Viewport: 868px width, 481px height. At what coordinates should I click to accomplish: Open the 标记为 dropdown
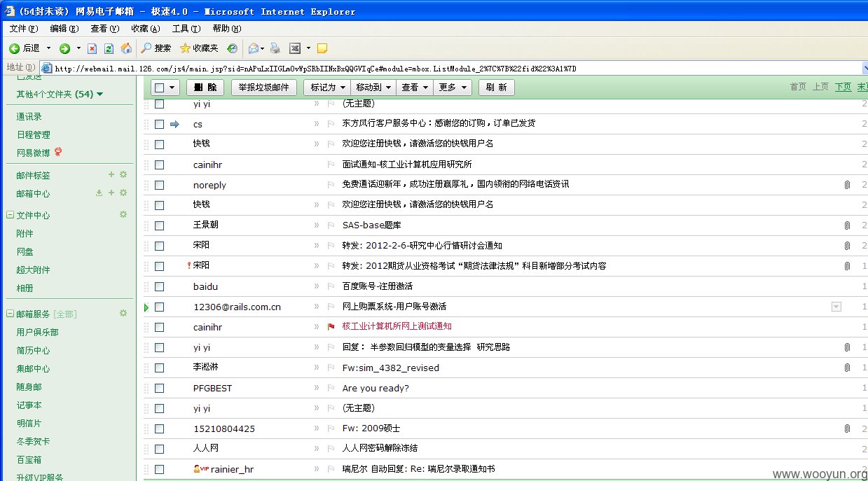point(328,88)
